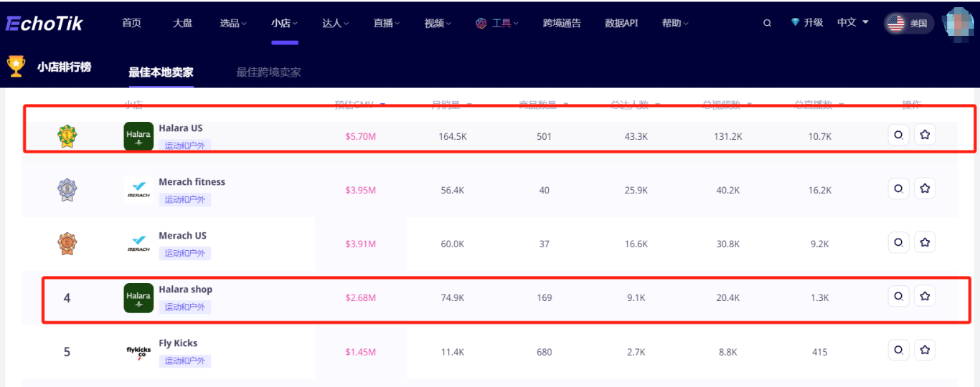Click the Halara shop logo in row 4
This screenshot has height=387, width=980.
click(x=138, y=297)
